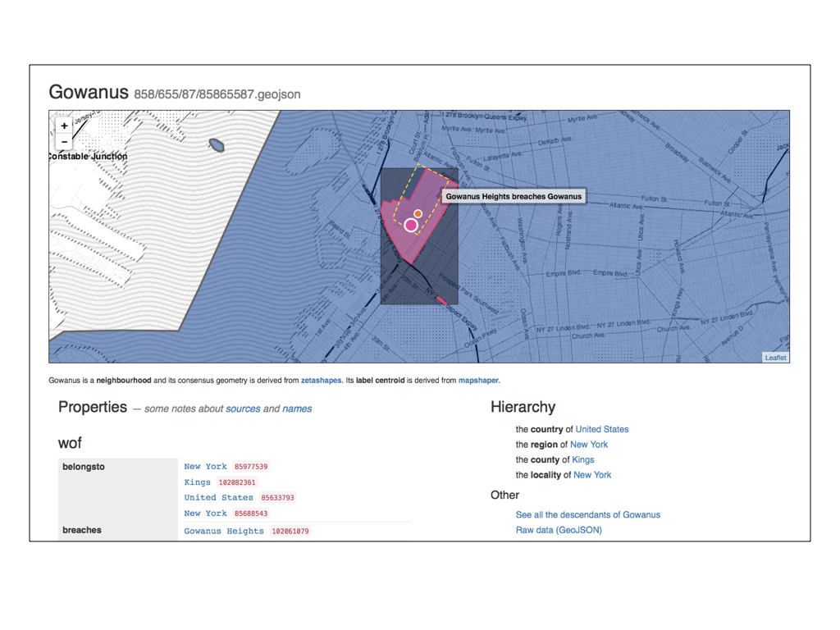See all the descendants of Gowanus

(587, 515)
